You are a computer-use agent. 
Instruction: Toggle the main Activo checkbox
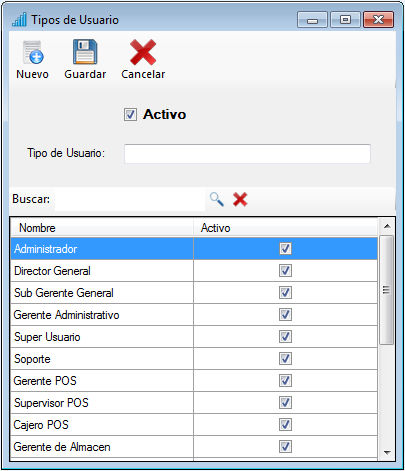130,114
